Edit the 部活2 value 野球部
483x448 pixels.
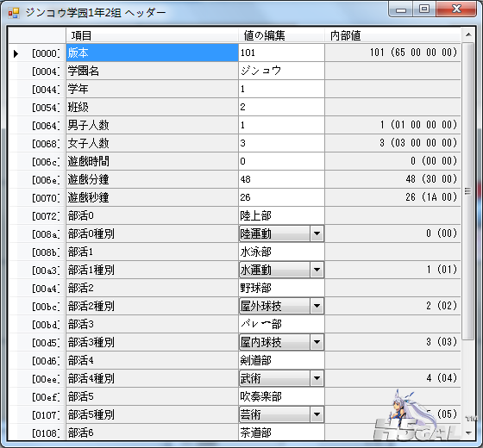(x=281, y=288)
